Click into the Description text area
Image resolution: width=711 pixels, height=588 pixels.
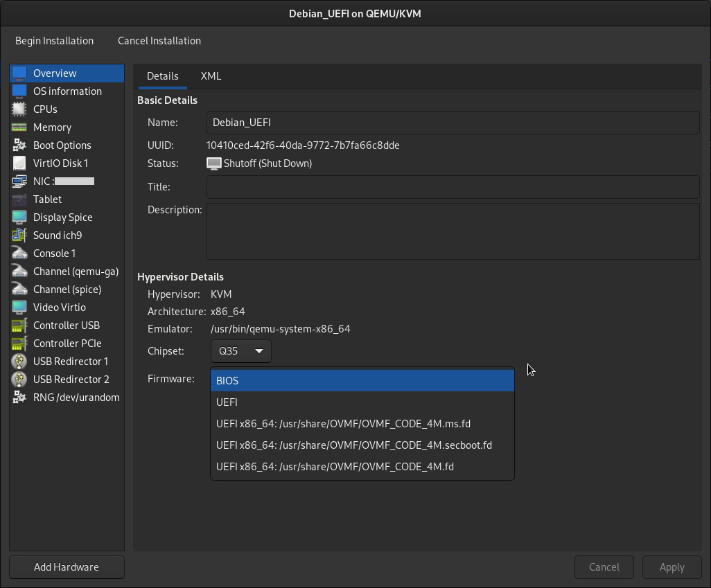click(x=452, y=231)
